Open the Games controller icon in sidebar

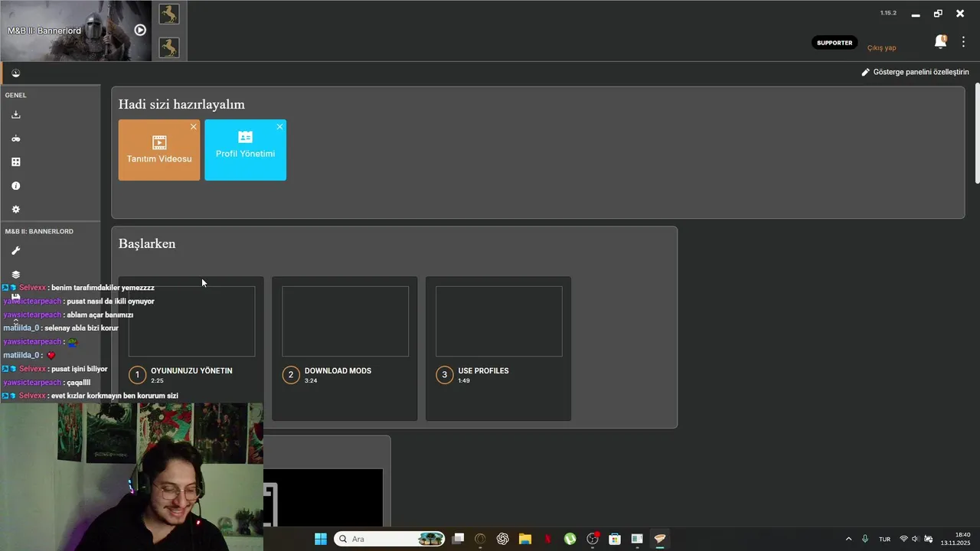click(x=15, y=139)
